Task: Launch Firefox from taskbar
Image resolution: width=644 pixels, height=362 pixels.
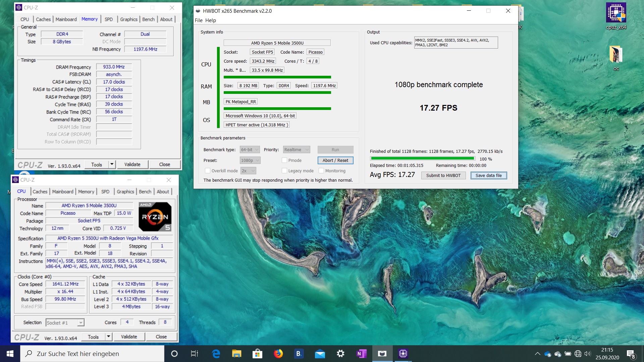Action: (x=278, y=354)
